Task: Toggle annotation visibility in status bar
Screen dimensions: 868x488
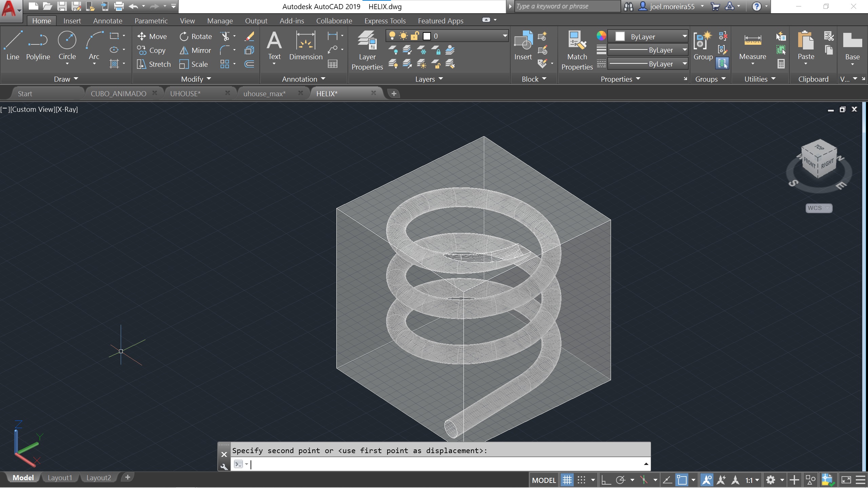Action: click(707, 480)
